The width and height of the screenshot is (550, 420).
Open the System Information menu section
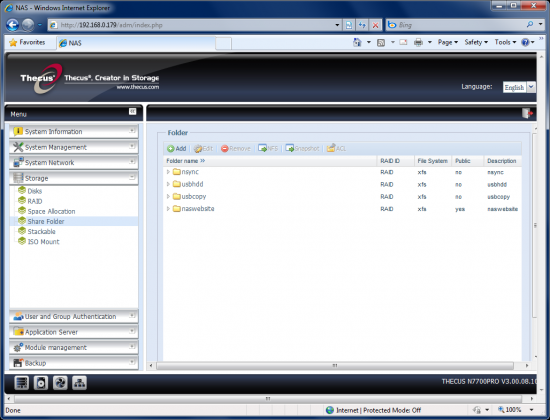coord(74,131)
